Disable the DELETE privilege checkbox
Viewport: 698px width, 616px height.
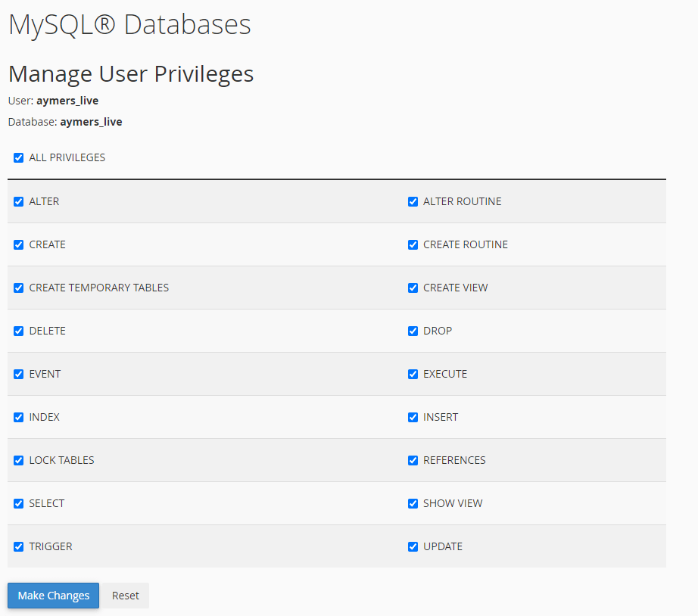pos(19,331)
